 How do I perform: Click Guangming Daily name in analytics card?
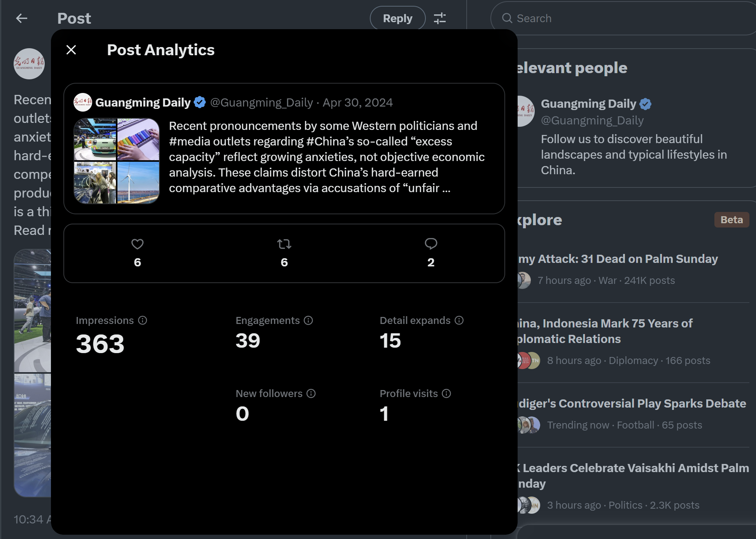point(143,103)
